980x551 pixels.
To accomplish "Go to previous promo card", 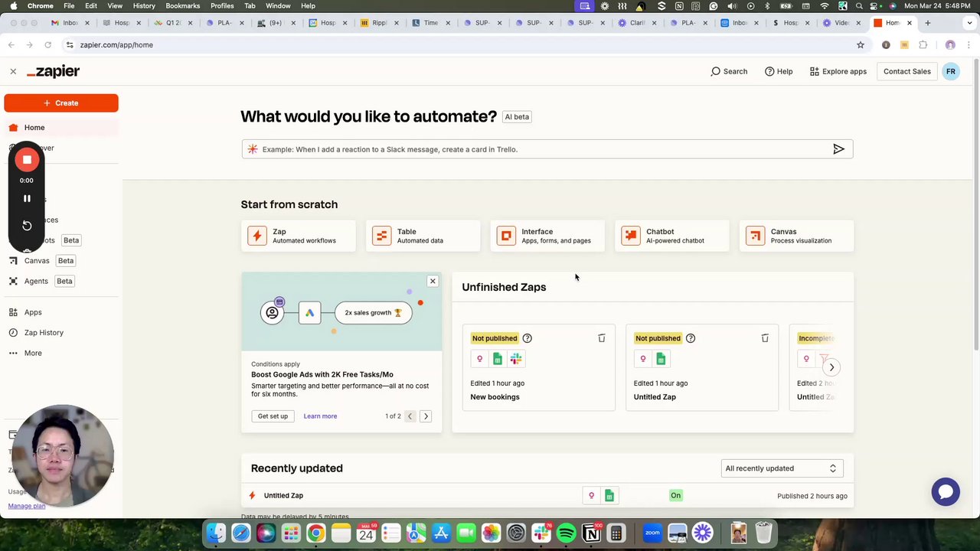I will point(410,416).
